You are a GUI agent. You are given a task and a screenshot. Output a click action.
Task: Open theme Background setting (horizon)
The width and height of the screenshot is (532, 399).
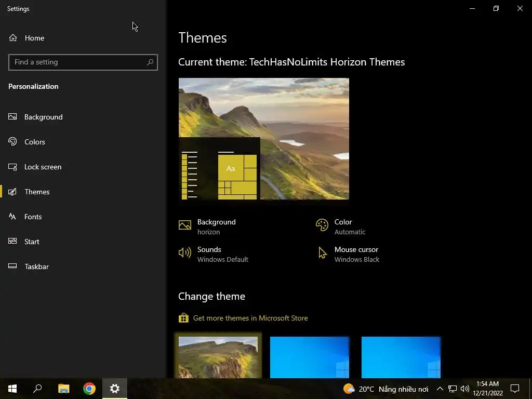coord(207,227)
